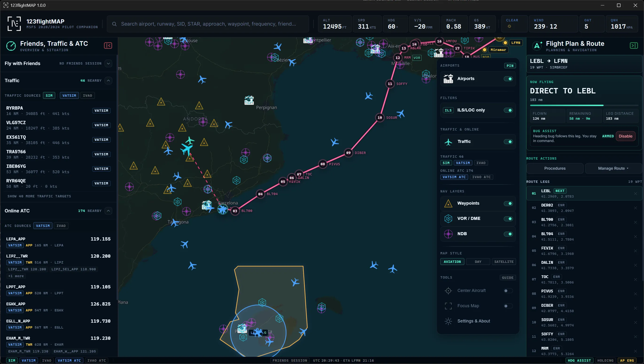Select waypoint 04 BL704 marker on map
644x364 pixels.
coord(260,194)
